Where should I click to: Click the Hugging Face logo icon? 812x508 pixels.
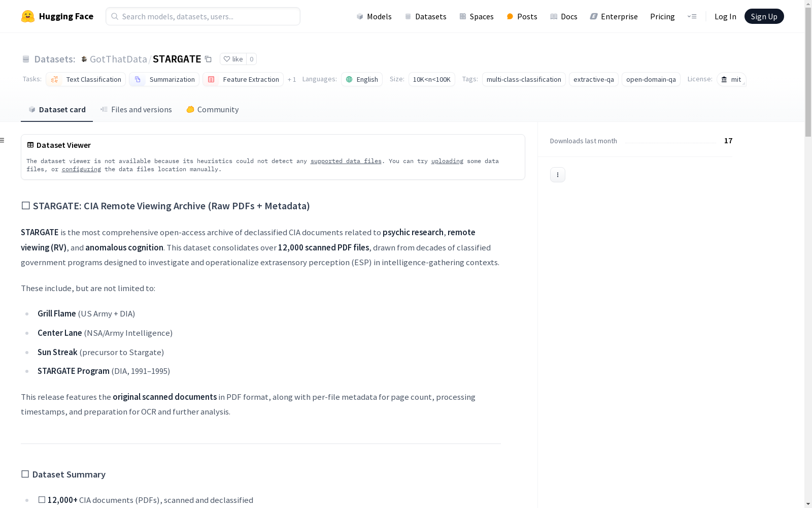click(28, 16)
